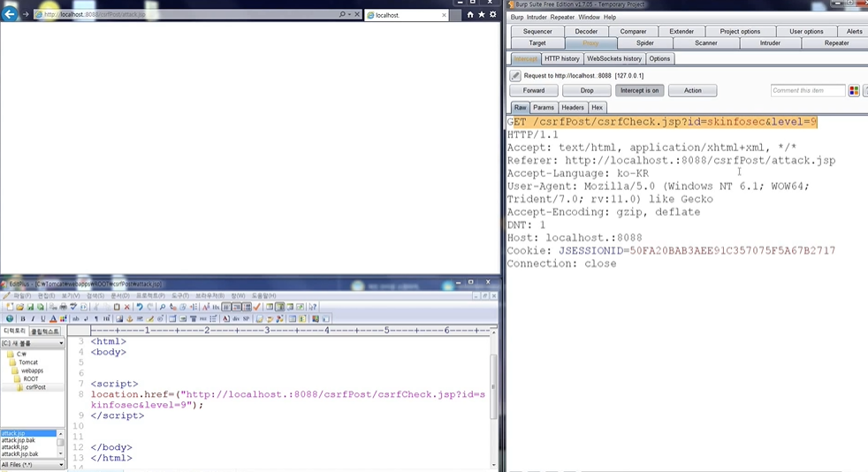This screenshot has width=868, height=472.
Task: Select the csrfPost folder in directory tree
Action: pos(34,387)
